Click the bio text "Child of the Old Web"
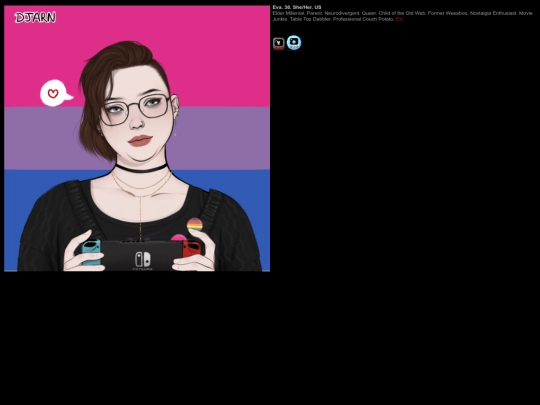 (x=402, y=13)
